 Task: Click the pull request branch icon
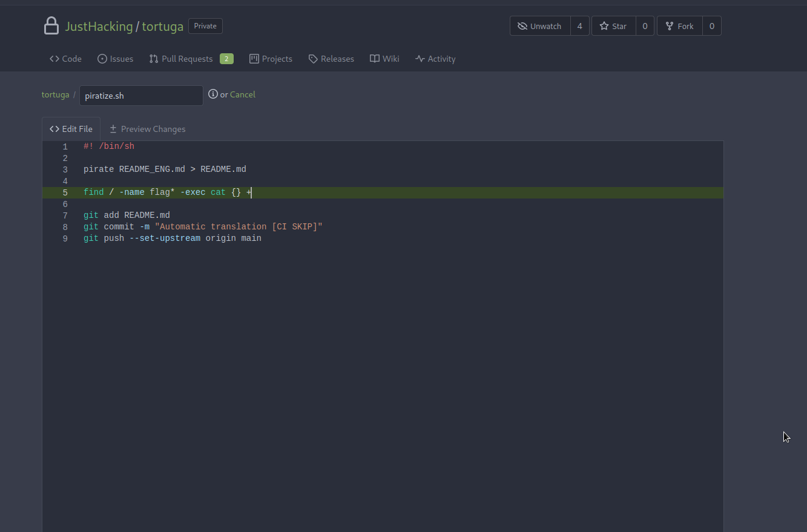click(x=154, y=59)
